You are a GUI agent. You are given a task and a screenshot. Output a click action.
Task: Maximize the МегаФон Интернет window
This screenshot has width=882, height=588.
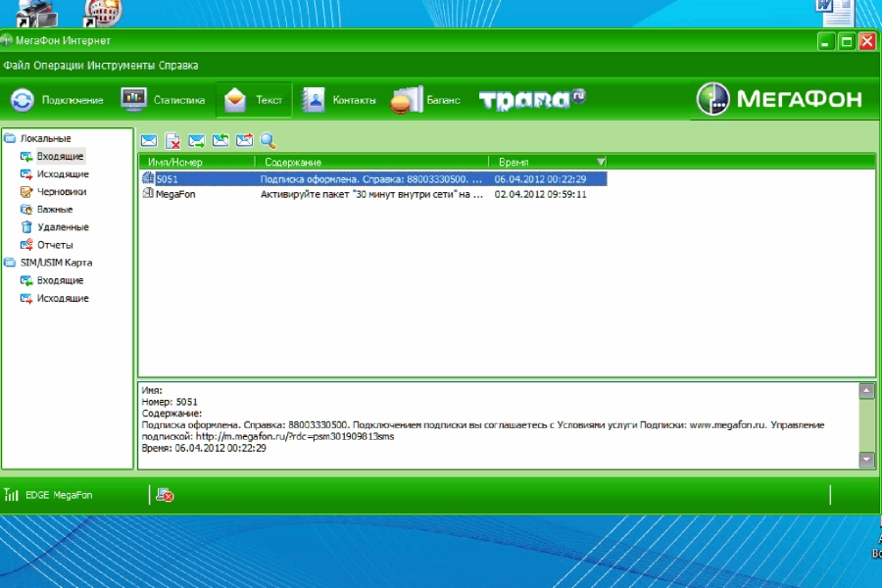click(847, 41)
